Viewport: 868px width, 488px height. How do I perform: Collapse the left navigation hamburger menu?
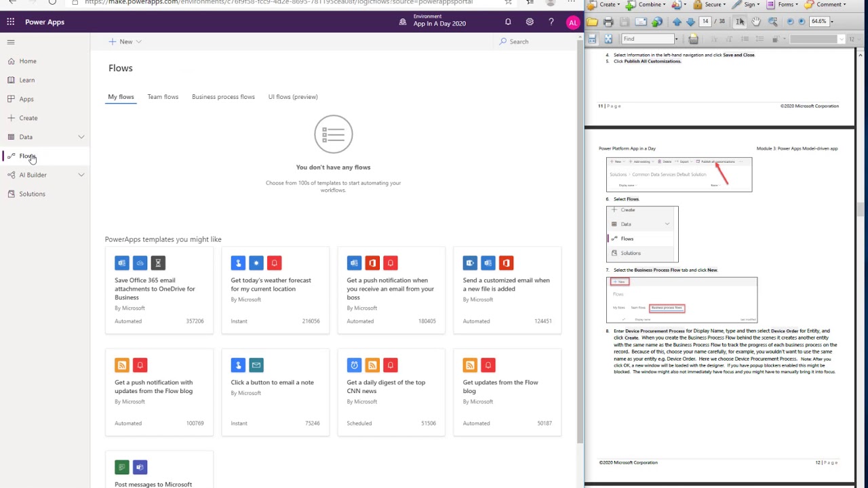11,42
